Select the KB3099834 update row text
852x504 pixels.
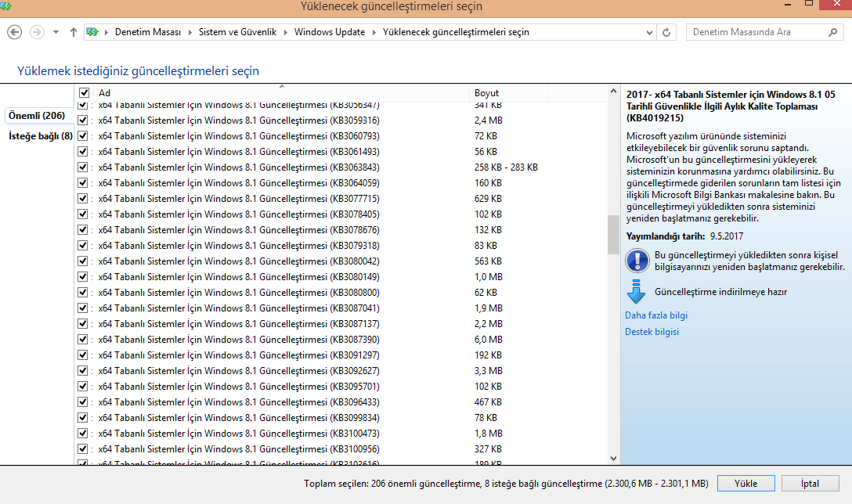coord(239,418)
